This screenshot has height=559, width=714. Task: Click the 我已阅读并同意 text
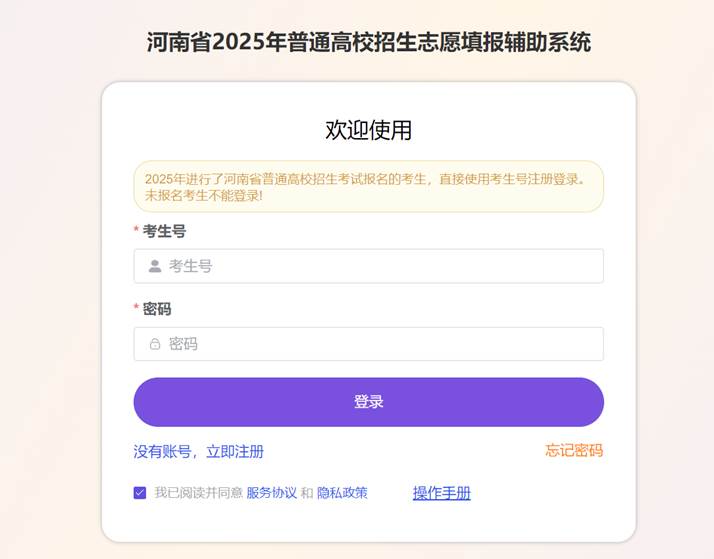[198, 493]
